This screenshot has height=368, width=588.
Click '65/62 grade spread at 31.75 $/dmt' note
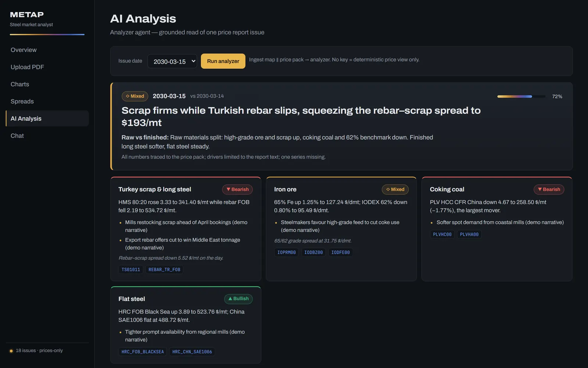(313, 241)
